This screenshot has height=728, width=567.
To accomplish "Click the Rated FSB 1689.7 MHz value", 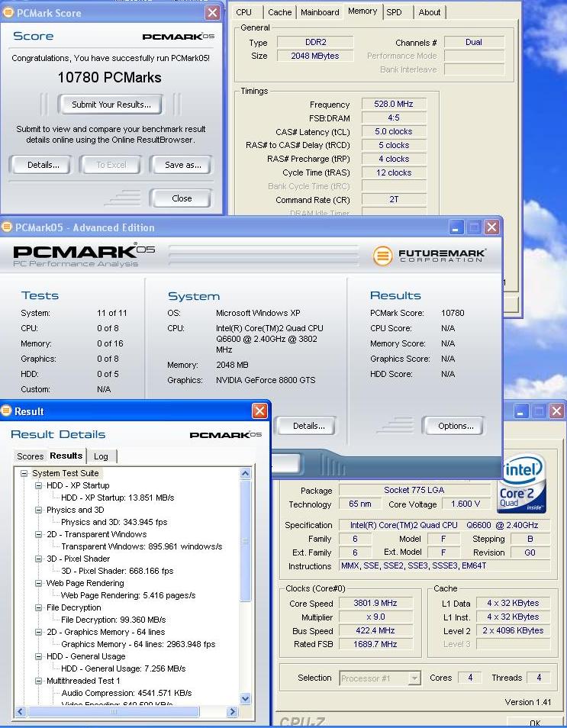I will point(375,644).
